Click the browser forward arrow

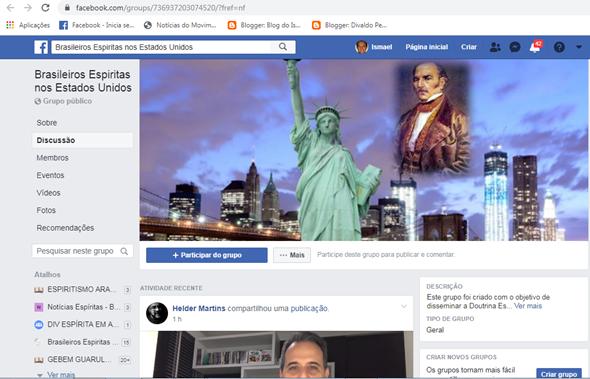tap(28, 8)
